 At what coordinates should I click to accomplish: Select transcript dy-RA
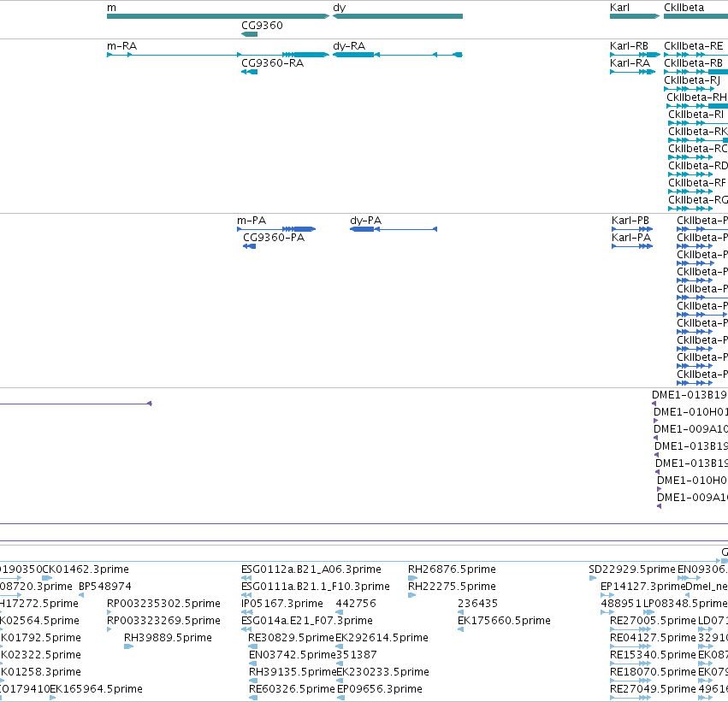[x=398, y=55]
